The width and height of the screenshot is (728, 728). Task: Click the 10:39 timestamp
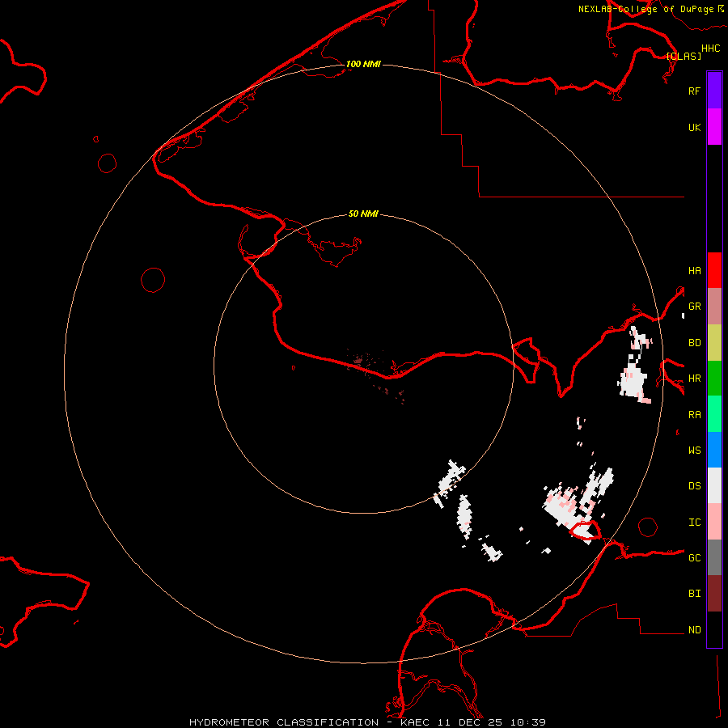coord(528,722)
